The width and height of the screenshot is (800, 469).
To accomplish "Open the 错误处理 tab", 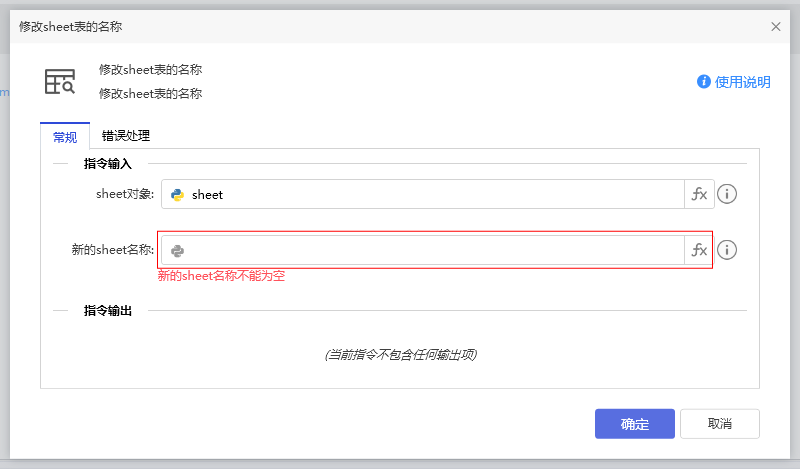I will coord(126,136).
